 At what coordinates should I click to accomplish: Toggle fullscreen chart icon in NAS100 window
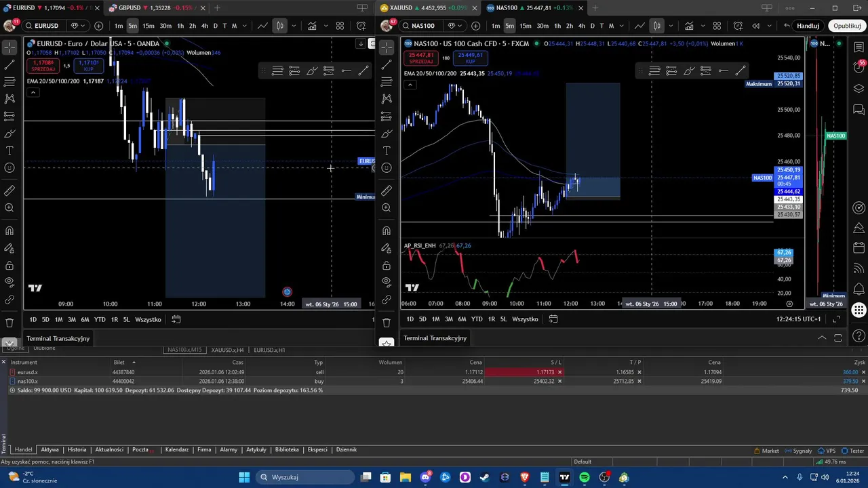click(x=836, y=319)
